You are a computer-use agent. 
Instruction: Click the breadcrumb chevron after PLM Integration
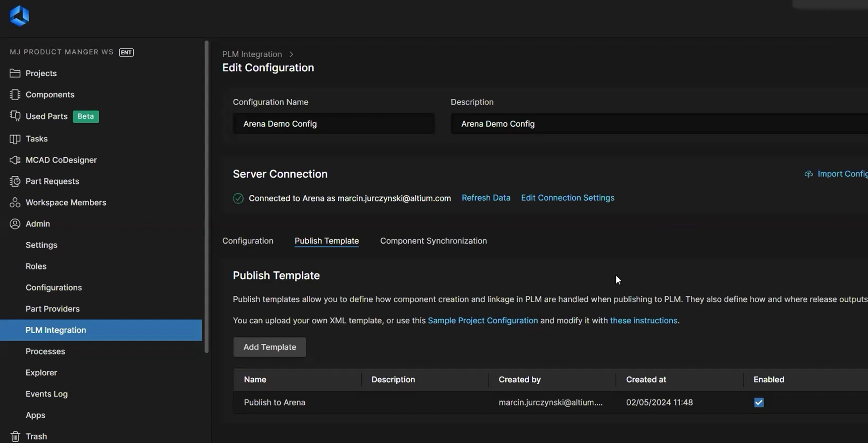click(291, 54)
